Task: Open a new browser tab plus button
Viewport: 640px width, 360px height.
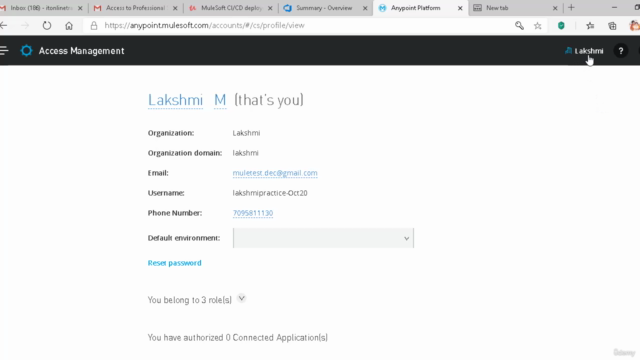Action: click(571, 8)
